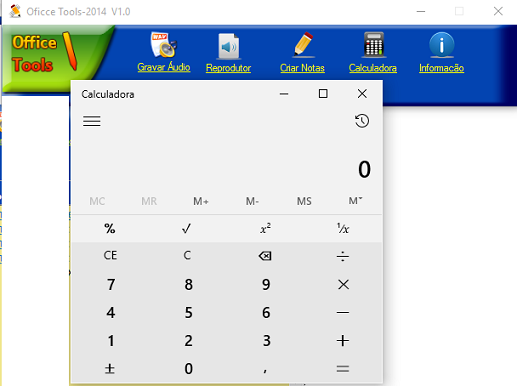Expand the memory list M dropdown
Image resolution: width=517 pixels, height=386 pixels.
(355, 201)
